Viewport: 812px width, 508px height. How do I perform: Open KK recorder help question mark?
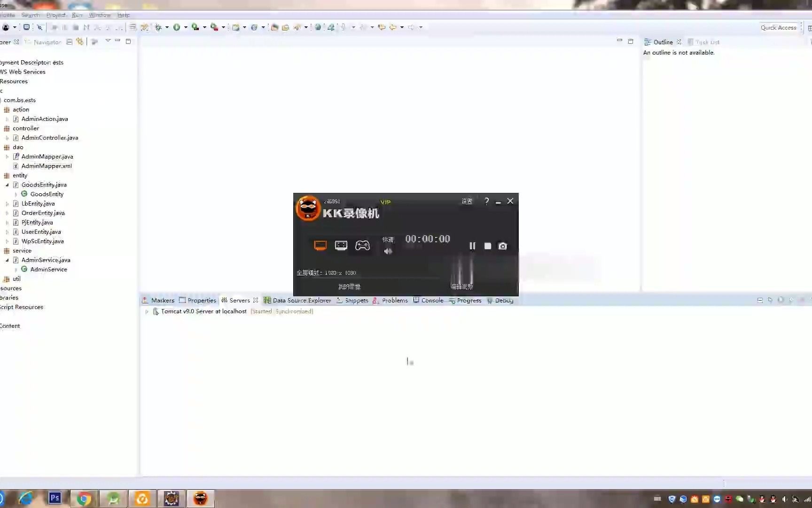tap(487, 201)
